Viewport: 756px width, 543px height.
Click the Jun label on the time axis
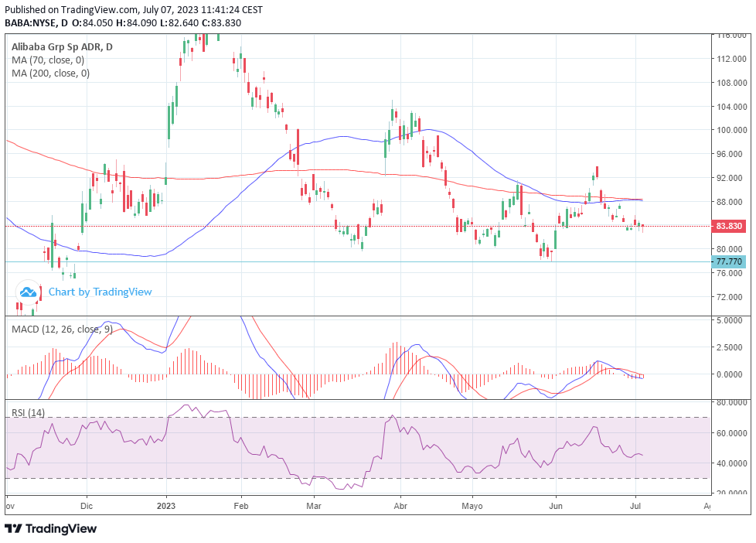coord(556,506)
